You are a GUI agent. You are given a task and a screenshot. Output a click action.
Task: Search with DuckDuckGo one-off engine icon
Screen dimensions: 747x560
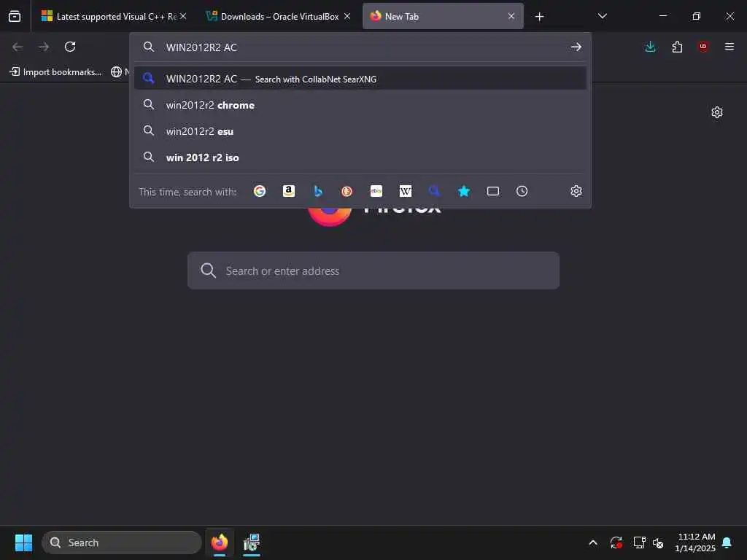pyautogui.click(x=347, y=191)
